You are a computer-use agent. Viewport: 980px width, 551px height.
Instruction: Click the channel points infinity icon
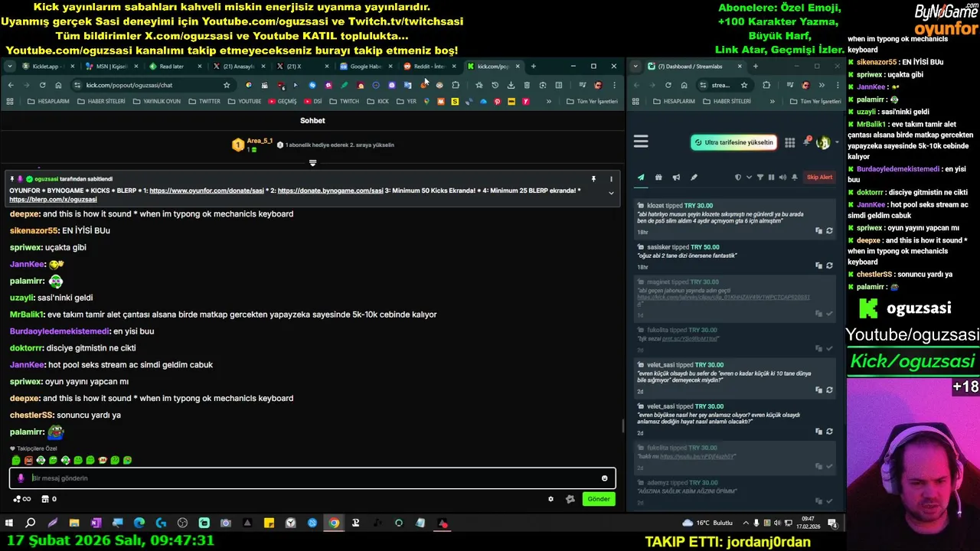(x=22, y=499)
